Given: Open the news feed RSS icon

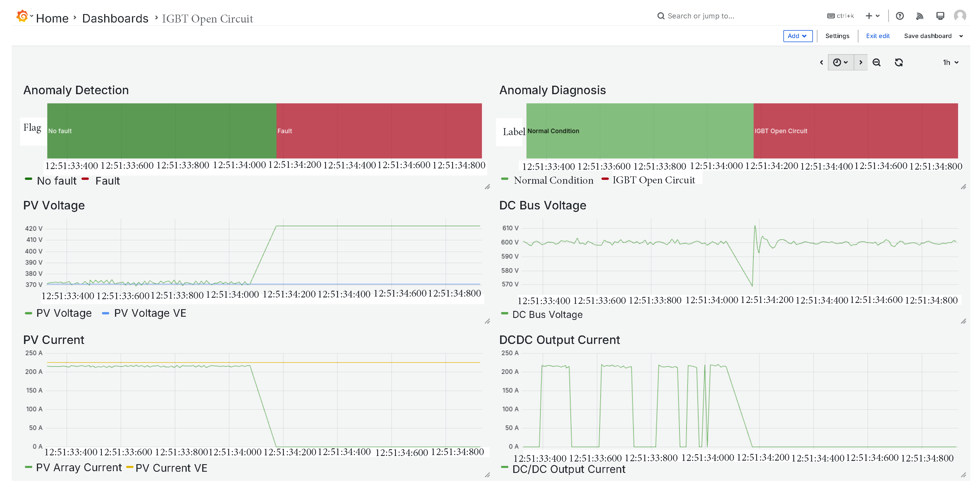Looking at the screenshot, I should 919,16.
